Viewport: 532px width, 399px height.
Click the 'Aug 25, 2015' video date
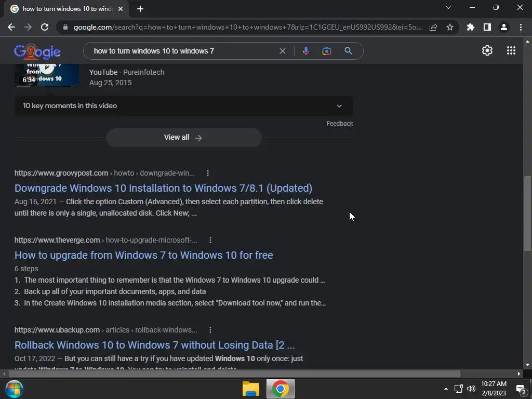(x=110, y=83)
